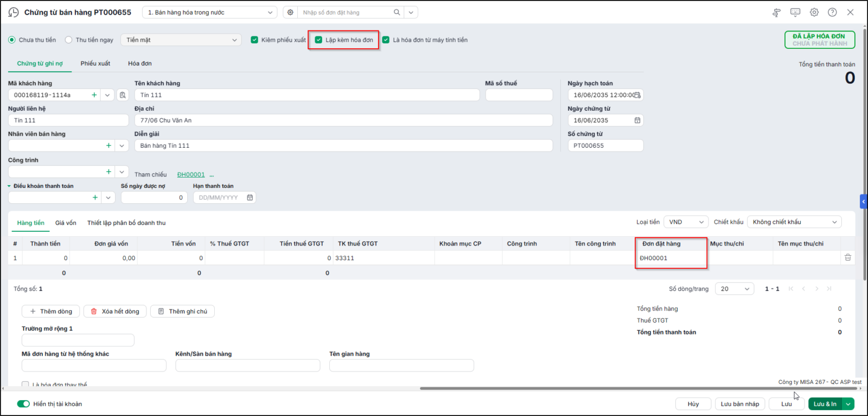
Task: Open the signpost guide icon in the header
Action: pos(776,12)
